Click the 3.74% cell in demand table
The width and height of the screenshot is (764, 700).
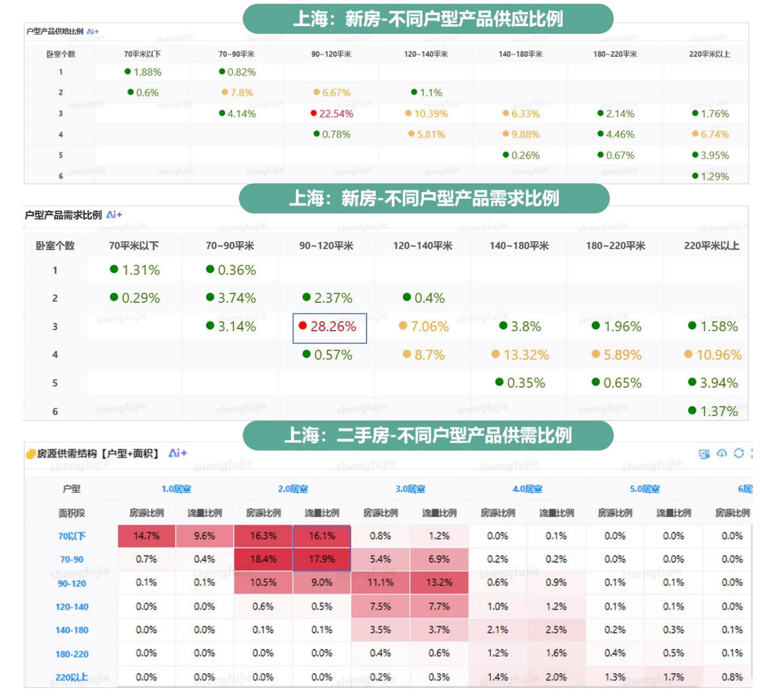pyautogui.click(x=231, y=298)
